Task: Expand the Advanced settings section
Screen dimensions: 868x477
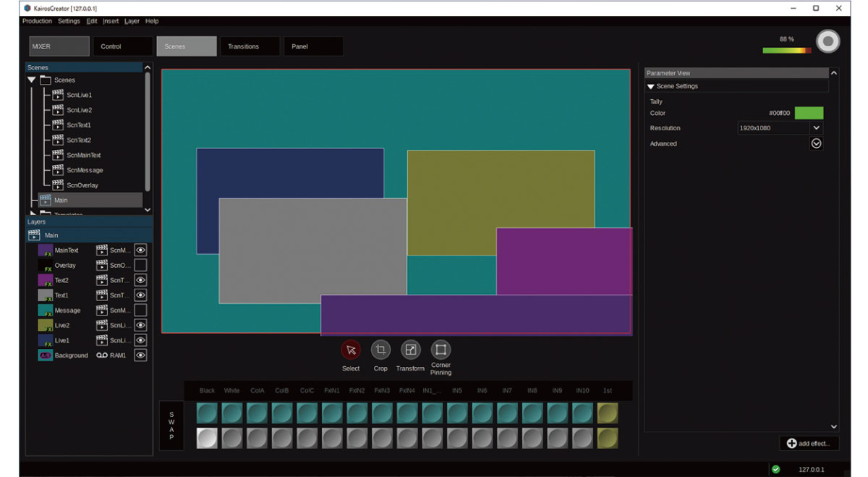Action: tap(816, 143)
